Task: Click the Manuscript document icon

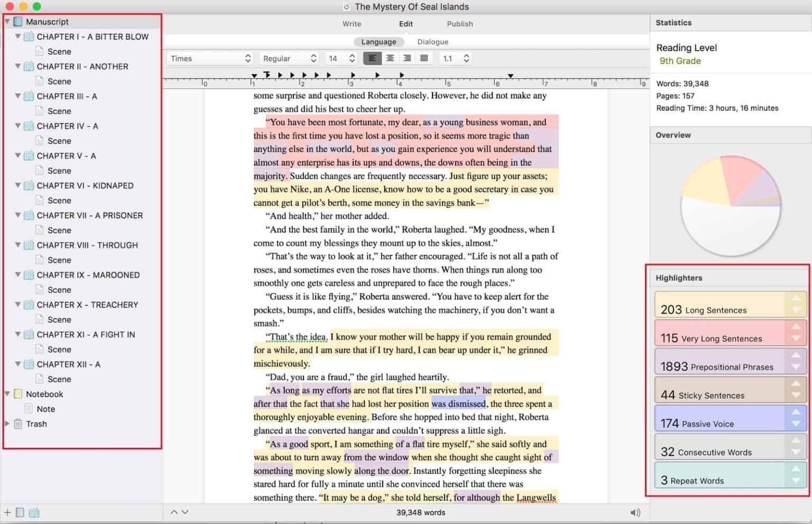Action: [19, 21]
